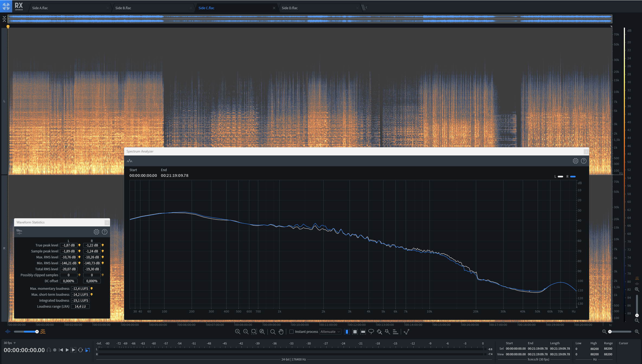
Task: Open the Attenuate mode dropdown
Action: click(x=330, y=331)
